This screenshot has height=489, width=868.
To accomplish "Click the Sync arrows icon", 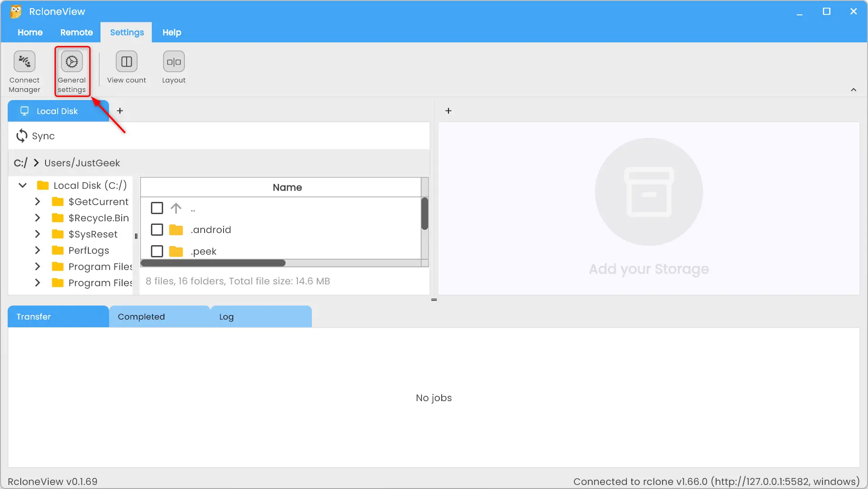I will click(22, 136).
